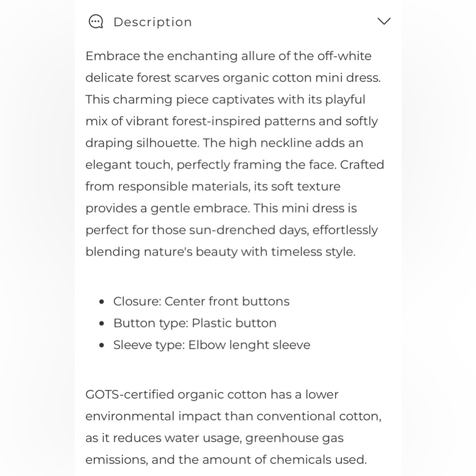Click the line 'blending nature's beauty with timeless style'
Screen dimensions: 476x476
(x=220, y=252)
